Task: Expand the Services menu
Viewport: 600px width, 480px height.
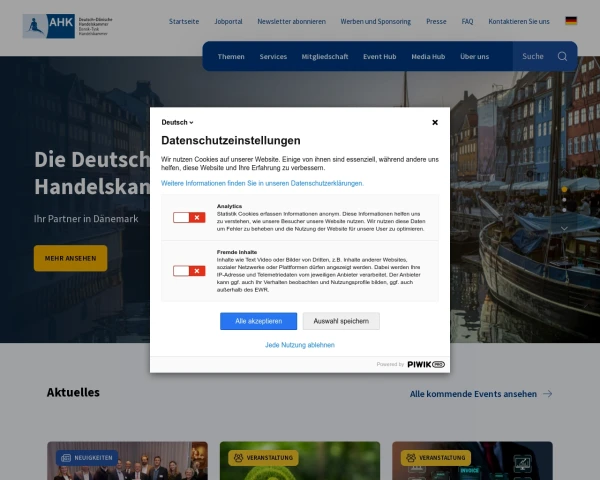Action: (273, 56)
